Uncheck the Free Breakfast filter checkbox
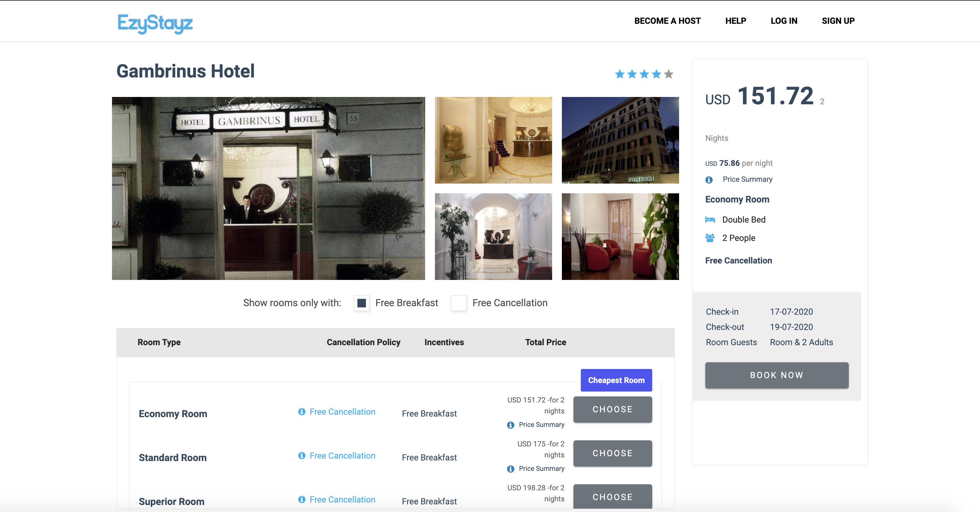 tap(361, 303)
